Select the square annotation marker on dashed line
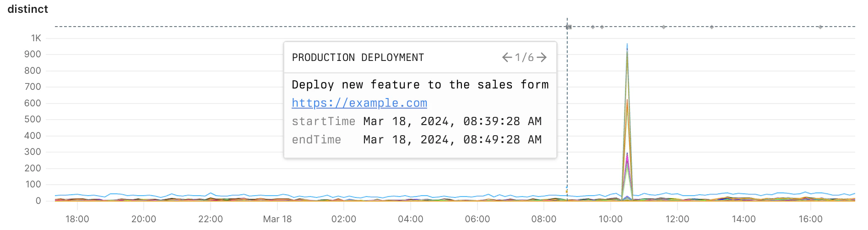 point(569,27)
